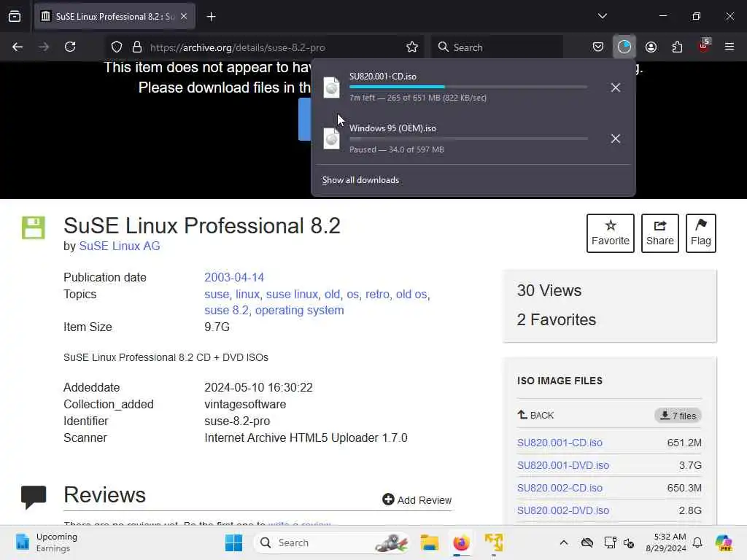Toggle the downloads panel button

(x=624, y=47)
